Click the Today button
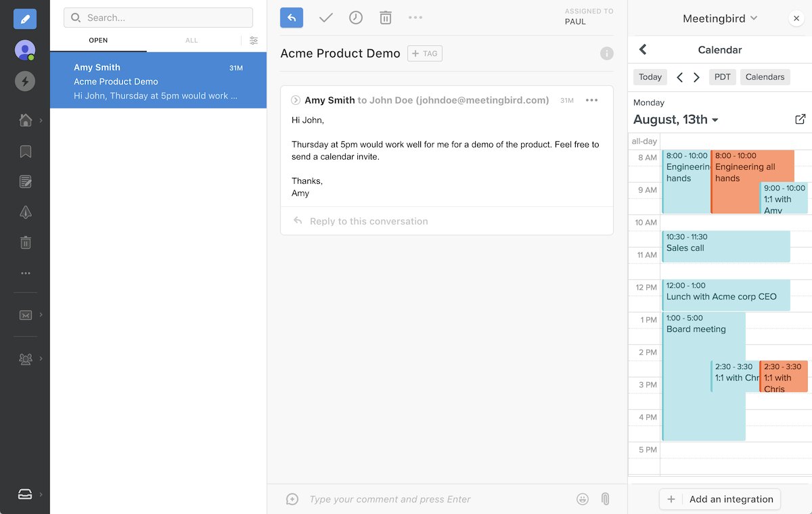The width and height of the screenshot is (812, 514). tap(650, 77)
